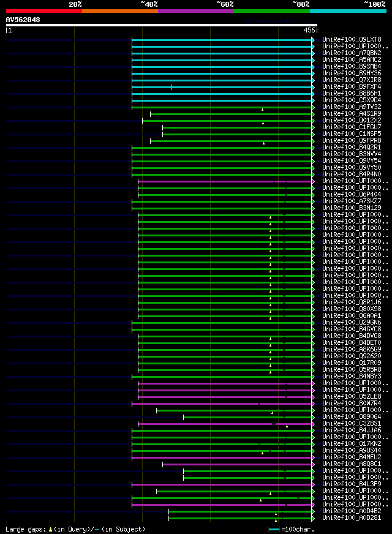Open the UniRef100_Q17KN2 entry
This screenshot has width=392, height=534.
click(x=352, y=444)
